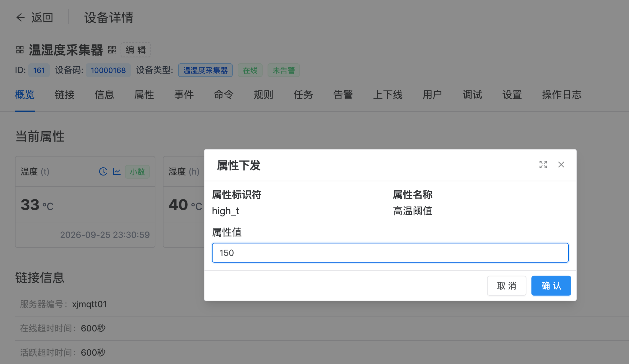Switch to the 命令 tab
Image resolution: width=629 pixels, height=364 pixels.
(x=224, y=94)
